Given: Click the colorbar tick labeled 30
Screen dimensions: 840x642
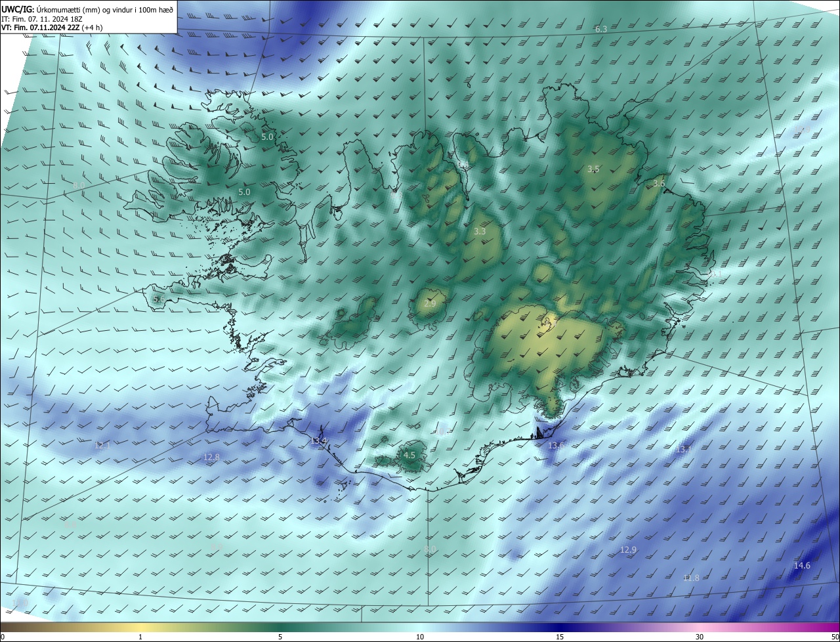Looking at the screenshot, I should point(700,637).
